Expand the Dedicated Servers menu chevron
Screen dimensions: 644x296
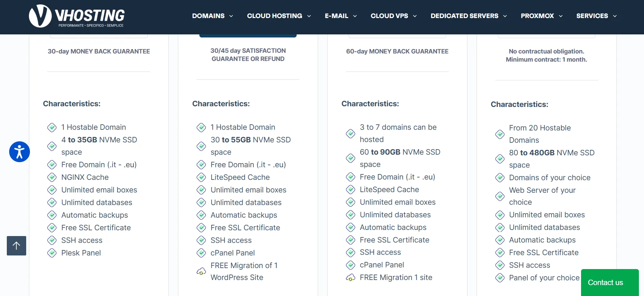click(505, 16)
